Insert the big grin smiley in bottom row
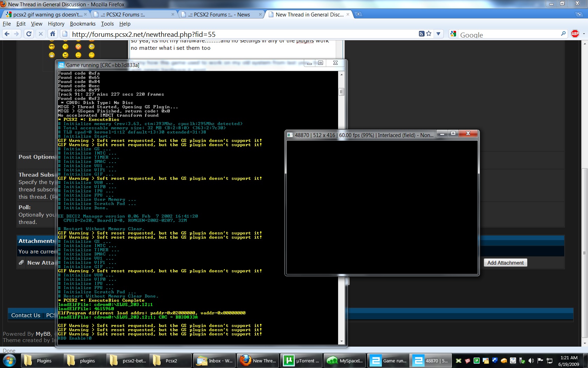The image size is (588, 368). point(52,55)
